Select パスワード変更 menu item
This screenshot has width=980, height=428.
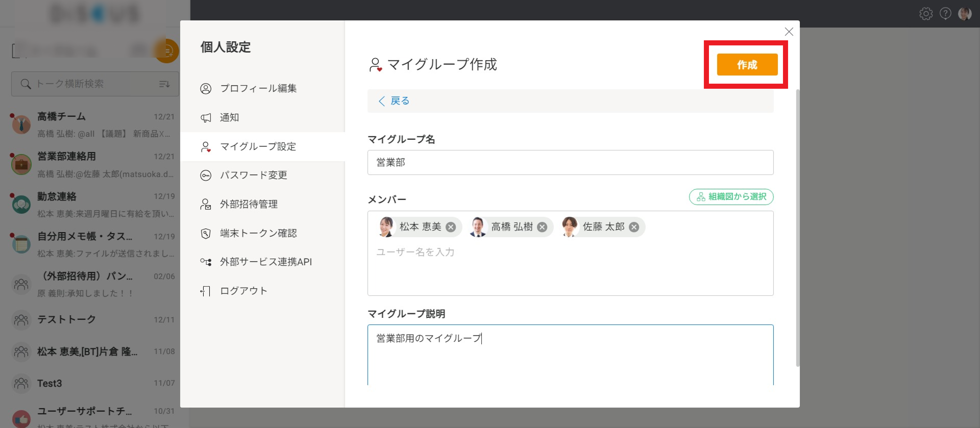click(253, 175)
